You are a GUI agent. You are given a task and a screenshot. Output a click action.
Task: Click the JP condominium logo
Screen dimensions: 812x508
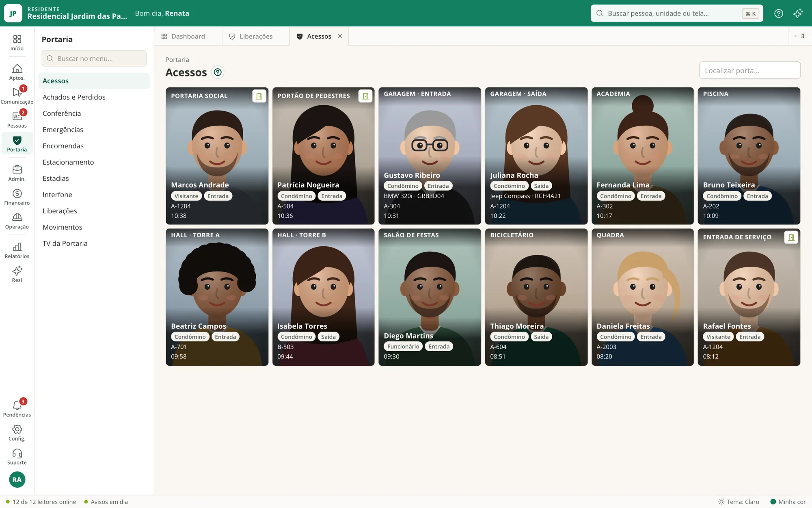point(13,13)
